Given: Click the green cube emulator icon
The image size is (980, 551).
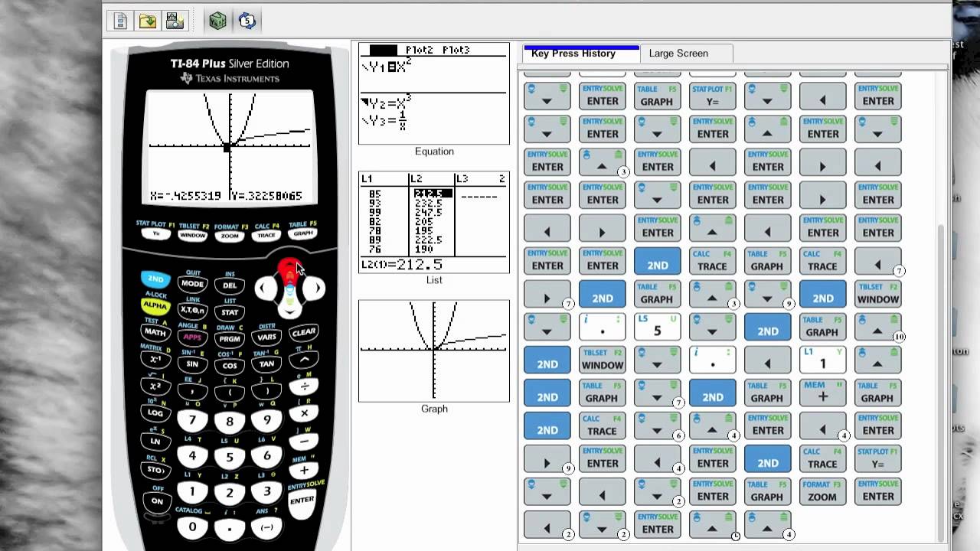Looking at the screenshot, I should 218,21.
